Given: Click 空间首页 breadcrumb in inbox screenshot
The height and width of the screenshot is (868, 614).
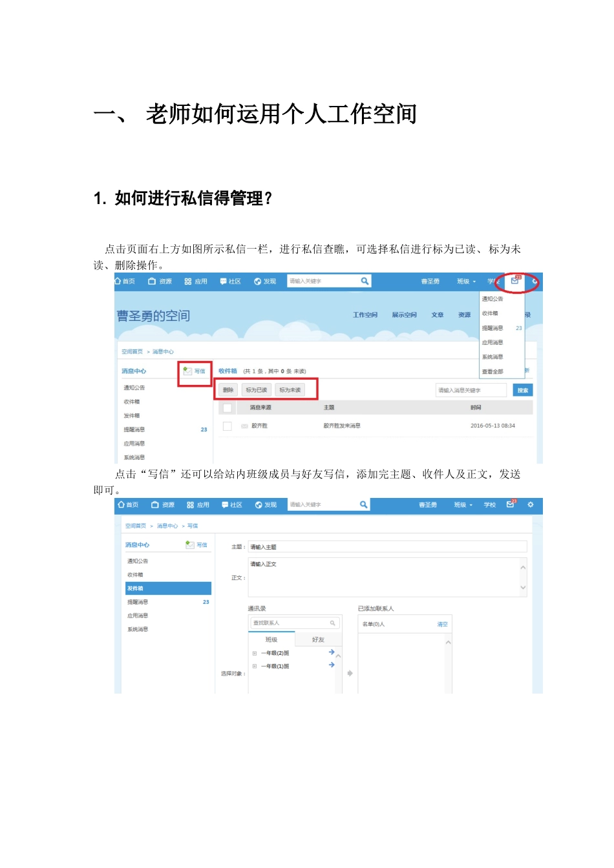Looking at the screenshot, I should (x=132, y=352).
